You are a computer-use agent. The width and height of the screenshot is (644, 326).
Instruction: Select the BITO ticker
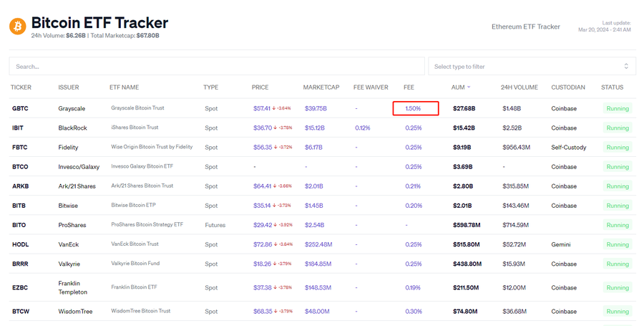click(19, 225)
